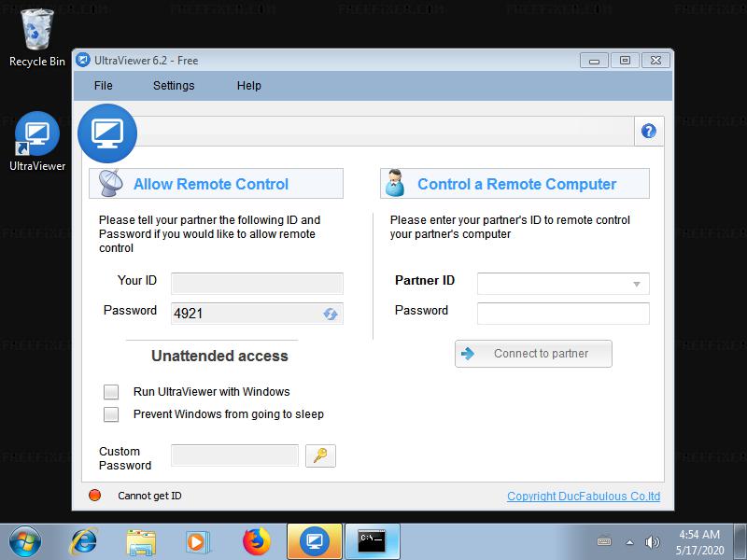Click the partner Password input field
This screenshot has height=560, width=747.
[x=563, y=314]
